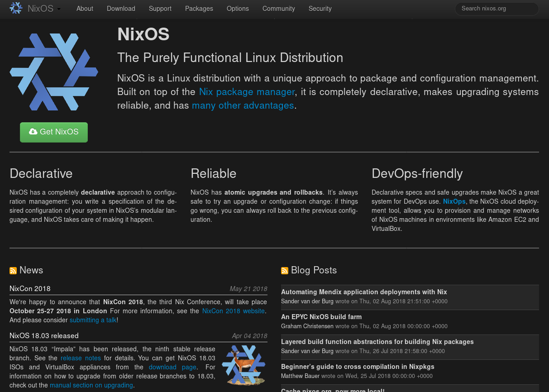Open the Security page
This screenshot has height=392, width=549.
point(320,9)
